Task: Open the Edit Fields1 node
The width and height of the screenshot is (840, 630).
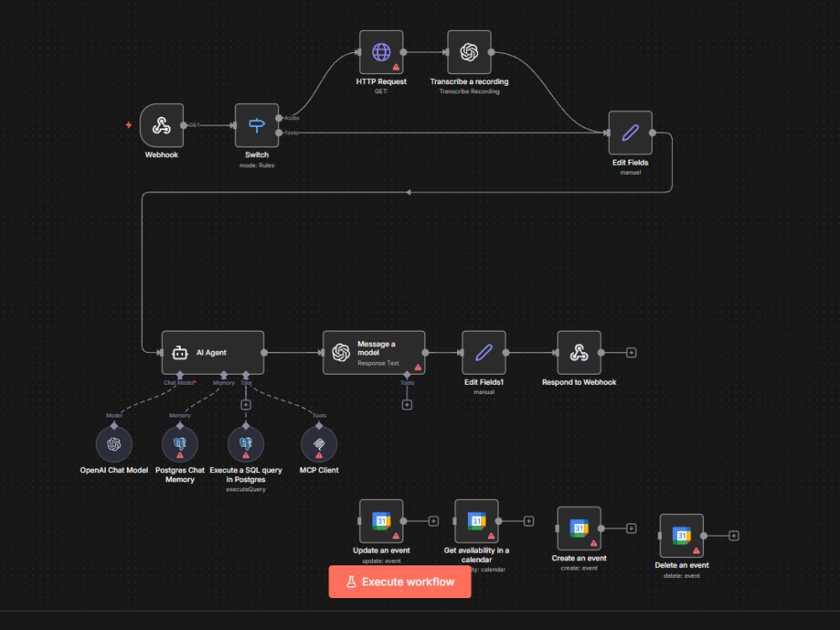Action: pyautogui.click(x=484, y=353)
